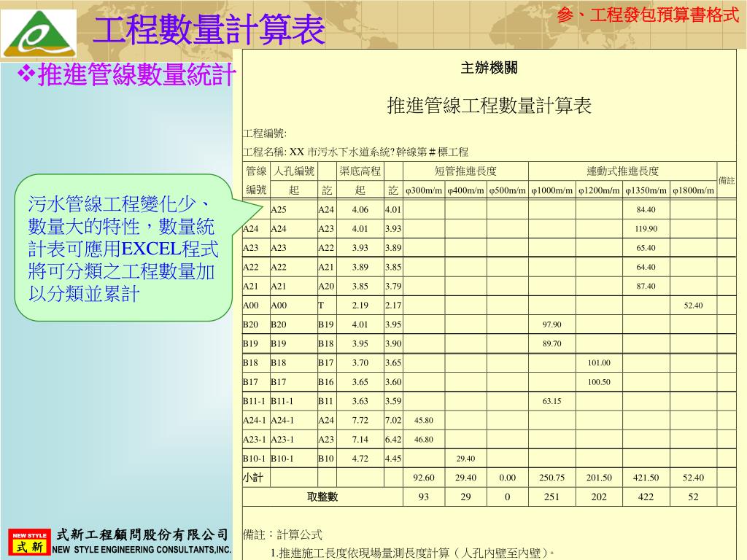Screen dimensions: 747x560
Task: Click pipeline number cell A23-1
Action: click(254, 440)
